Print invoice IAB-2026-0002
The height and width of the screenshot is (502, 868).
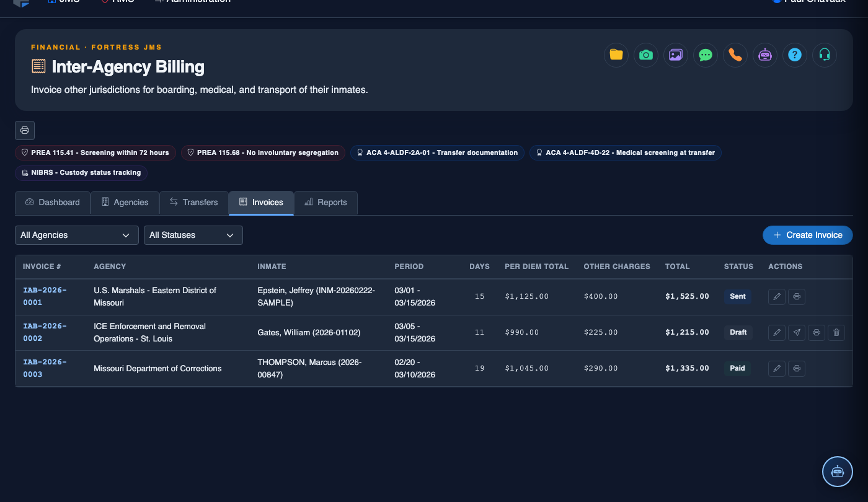tap(817, 333)
